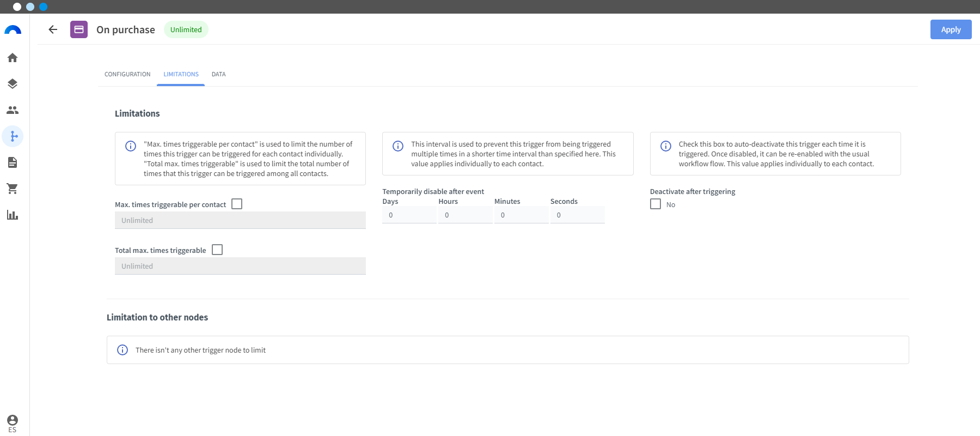The height and width of the screenshot is (436, 980).
Task: Toggle Deactivate after triggering checkbox
Action: click(656, 204)
